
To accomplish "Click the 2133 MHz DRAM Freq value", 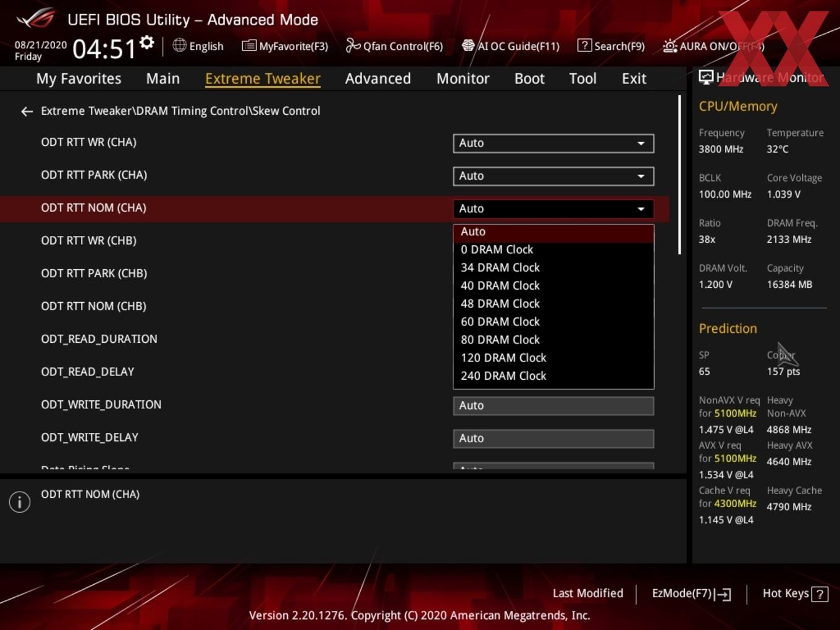I will (x=789, y=240).
